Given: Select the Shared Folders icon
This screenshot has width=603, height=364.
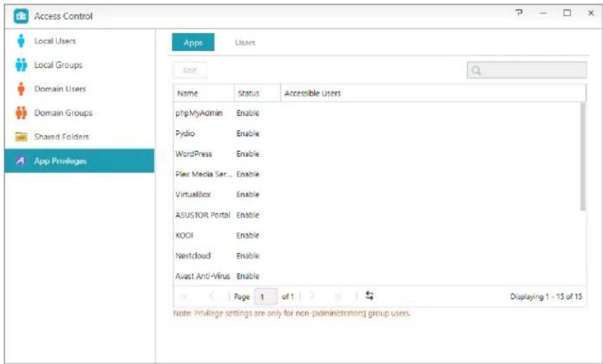Looking at the screenshot, I should (x=21, y=137).
